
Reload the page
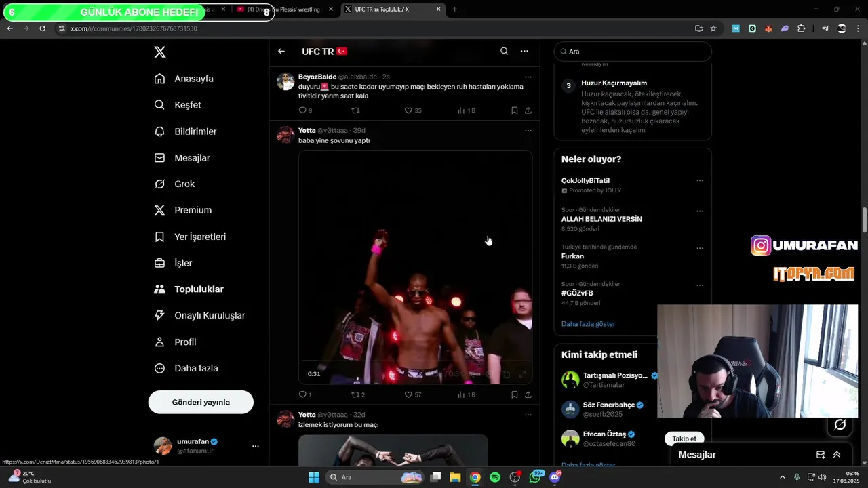(x=42, y=28)
